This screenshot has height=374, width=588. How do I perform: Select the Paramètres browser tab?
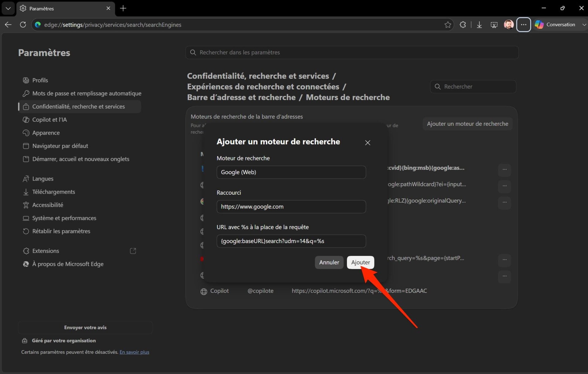pyautogui.click(x=66, y=8)
